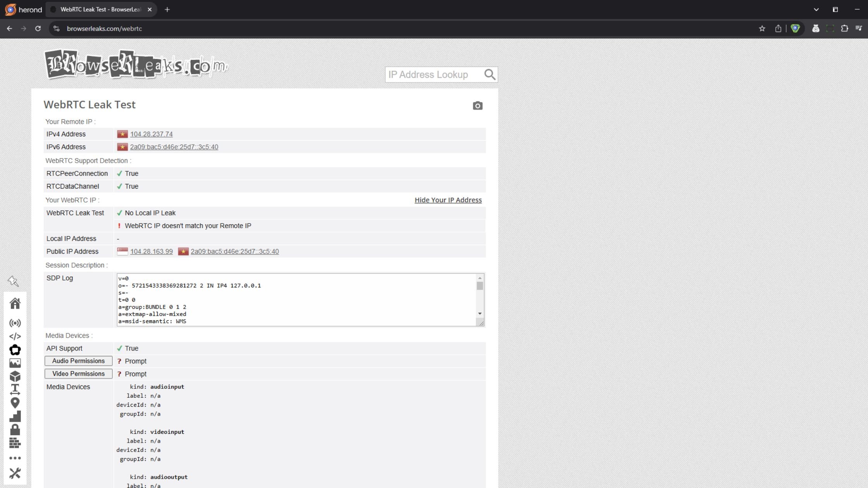Bookmark this page with the star icon
Viewport: 868px width, 488px height.
click(762, 29)
